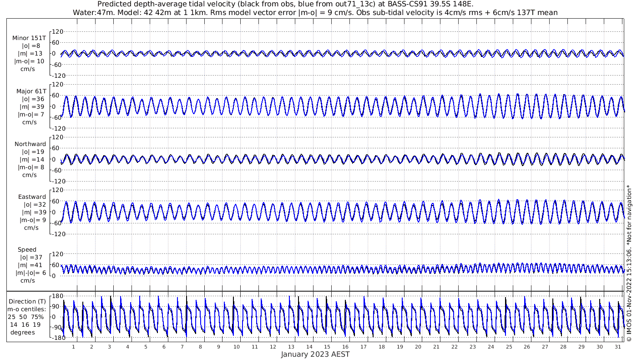This screenshot has width=637, height=364.
Task: Click the vertical IMOS 'Not for navigation' copyright text
Action: coord(629,263)
